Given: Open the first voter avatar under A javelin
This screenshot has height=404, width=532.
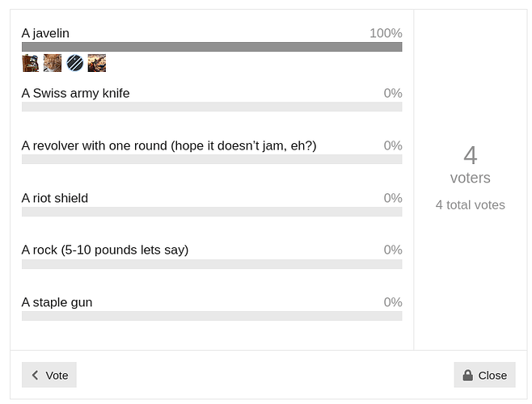Looking at the screenshot, I should [x=31, y=63].
